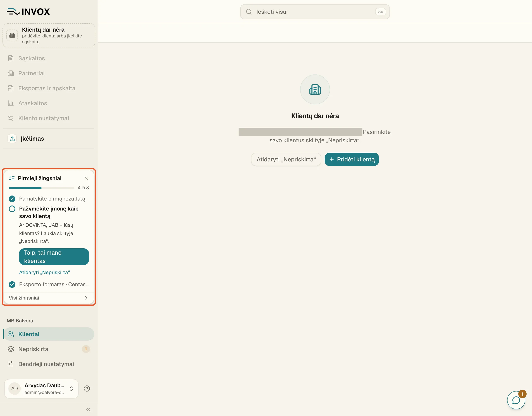Screen dimensions: 532x416
Task: Click the ⌘K shortcut badge
Action: pos(381,12)
